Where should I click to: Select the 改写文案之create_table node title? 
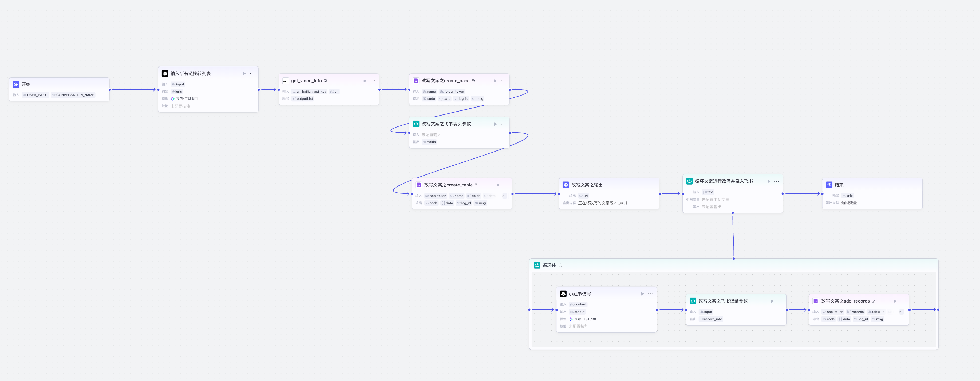tap(448, 185)
